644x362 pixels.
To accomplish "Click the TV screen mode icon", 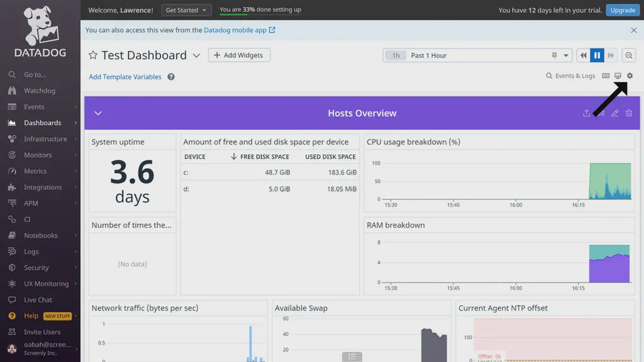I will pos(617,75).
